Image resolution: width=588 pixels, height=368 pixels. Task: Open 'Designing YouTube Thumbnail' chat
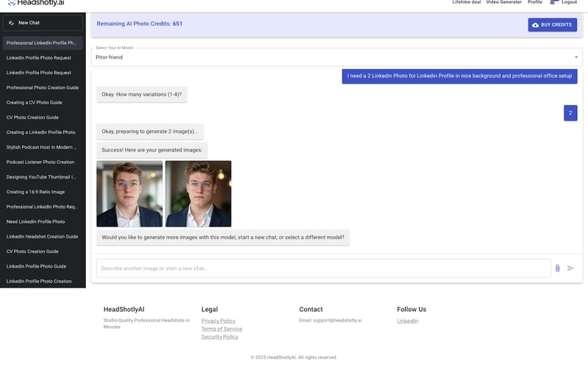(x=43, y=177)
